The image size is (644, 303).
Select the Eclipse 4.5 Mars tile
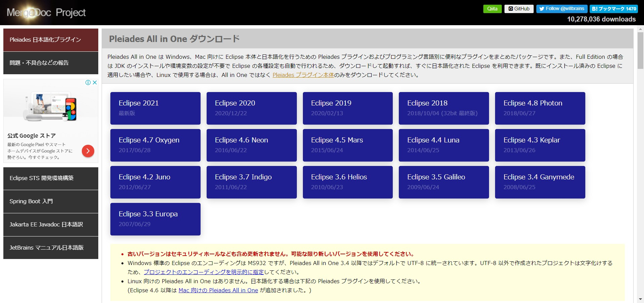(347, 145)
